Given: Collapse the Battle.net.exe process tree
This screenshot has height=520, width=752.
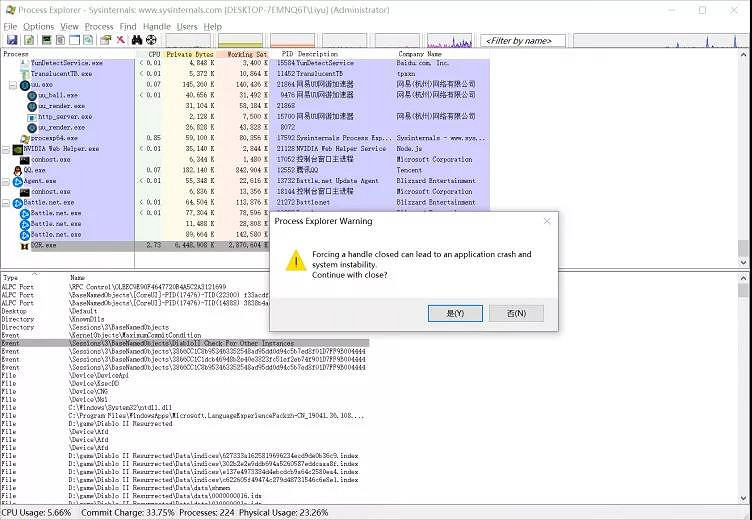Looking at the screenshot, I should click(x=6, y=202).
